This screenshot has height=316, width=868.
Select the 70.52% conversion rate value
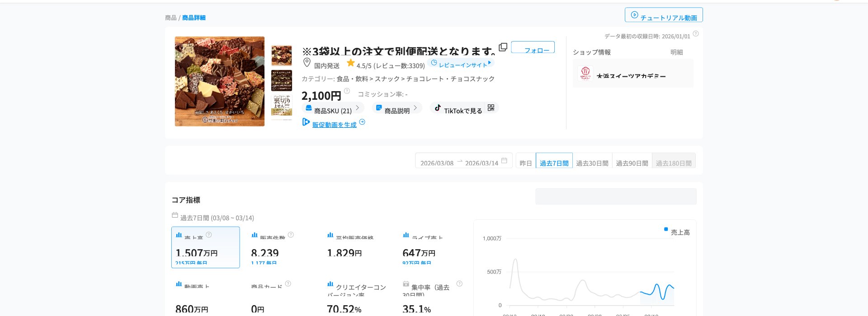344,309
